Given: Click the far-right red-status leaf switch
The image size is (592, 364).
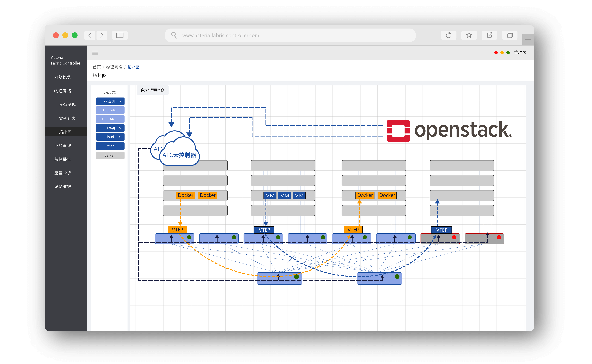Looking at the screenshot, I should pos(484,239).
